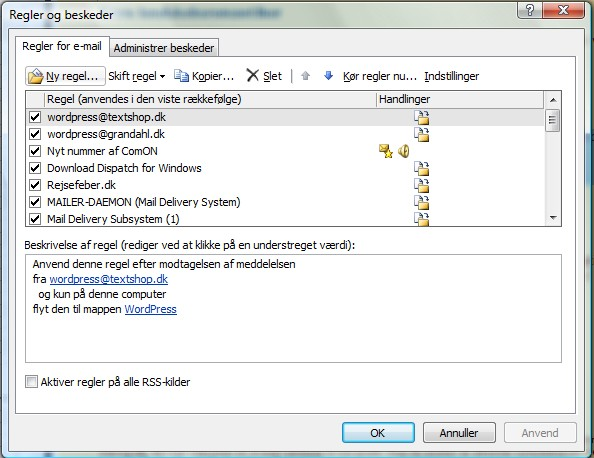594x458 pixels.
Task: Select the MAILER-DAEMON rule row
Action: pos(286,202)
